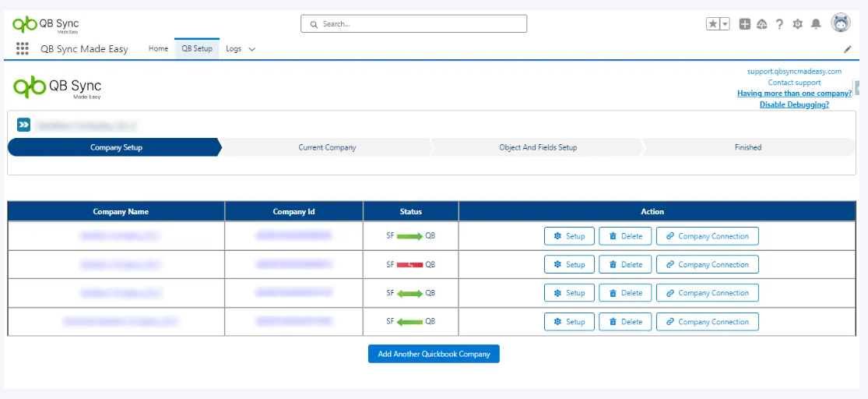The height and width of the screenshot is (399, 868).
Task: Select the Current Company step
Action: click(327, 147)
